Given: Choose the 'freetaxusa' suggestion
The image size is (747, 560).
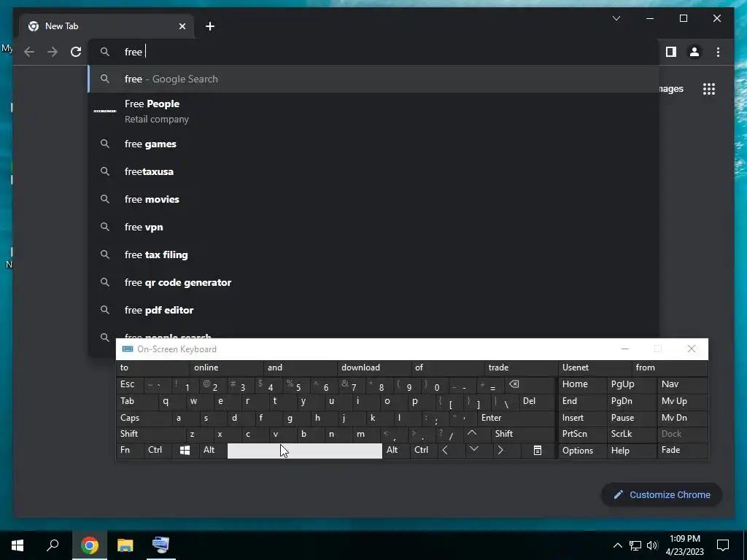Looking at the screenshot, I should [374, 171].
